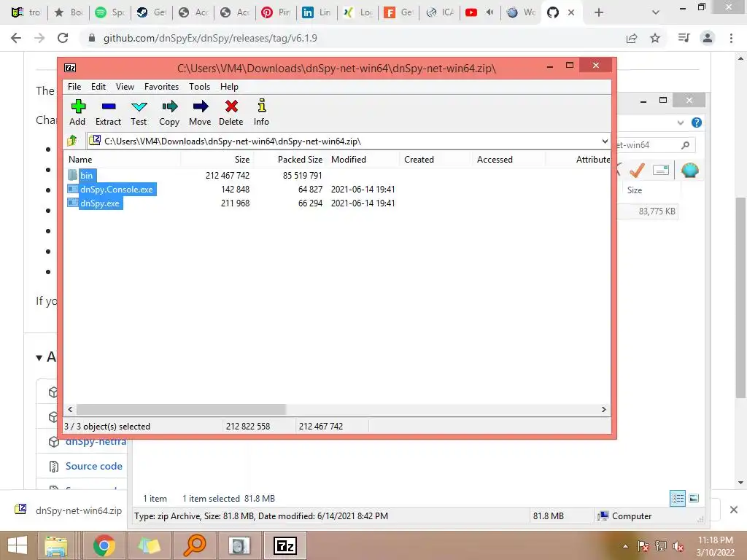
Task: Click the Move toolbar icon
Action: (200, 113)
